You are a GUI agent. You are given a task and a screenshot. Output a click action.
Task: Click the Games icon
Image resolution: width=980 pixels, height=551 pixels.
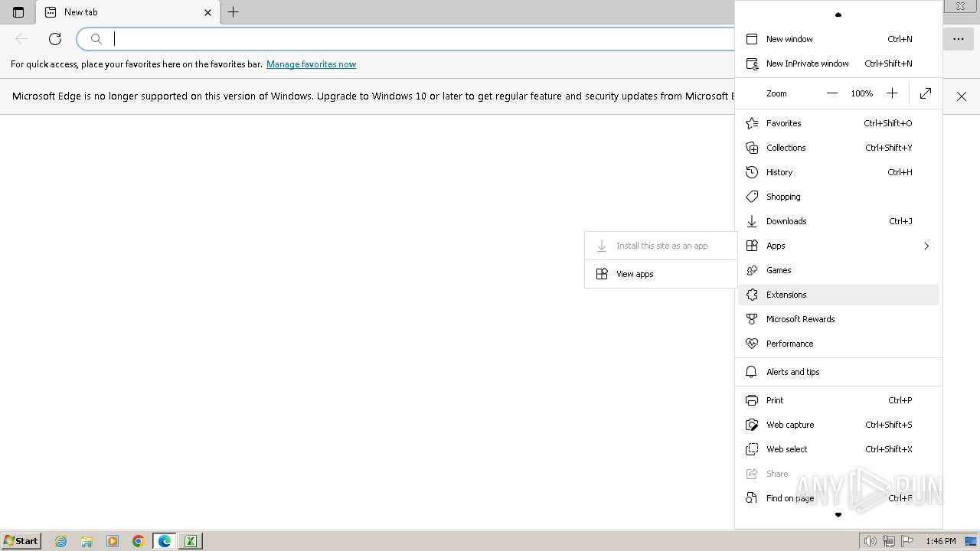click(752, 270)
